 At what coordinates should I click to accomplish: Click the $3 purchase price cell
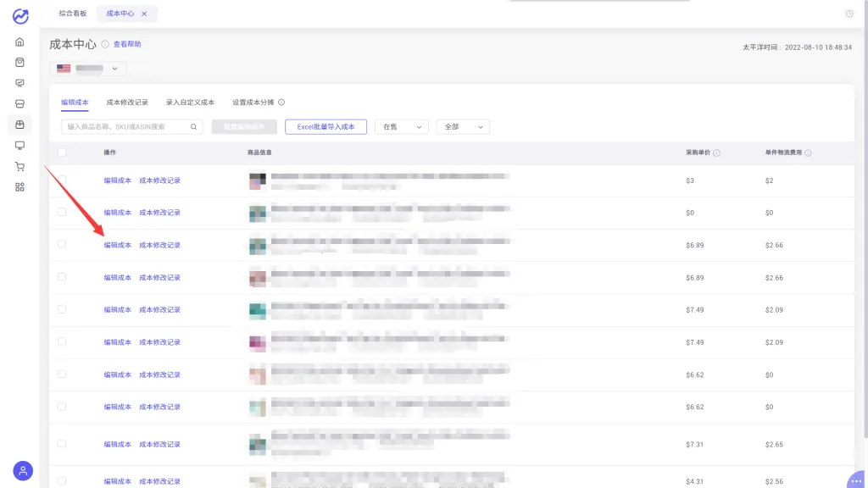[x=690, y=180]
